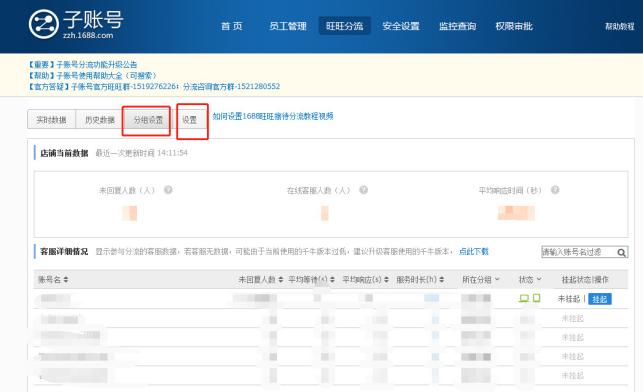Click help icon next to 平均响应时间
Viewport: 643px width, 392px height.
(555, 190)
